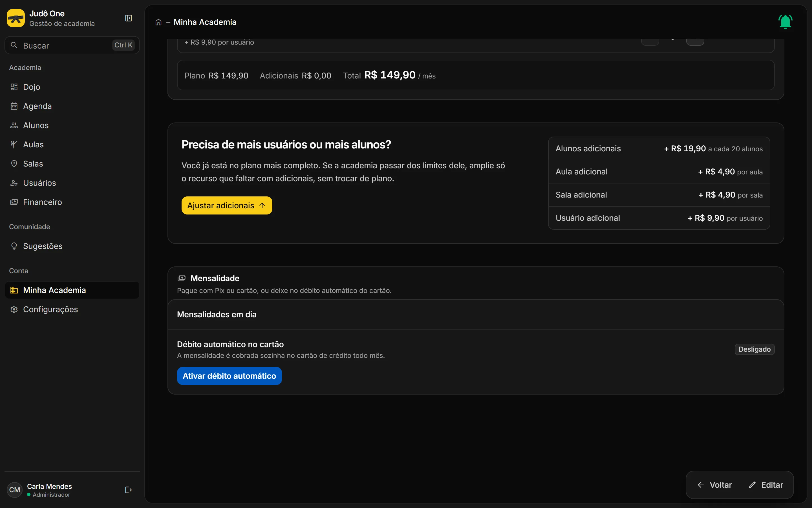The image size is (812, 508).
Task: Open the Agenda menu item
Action: point(72,106)
